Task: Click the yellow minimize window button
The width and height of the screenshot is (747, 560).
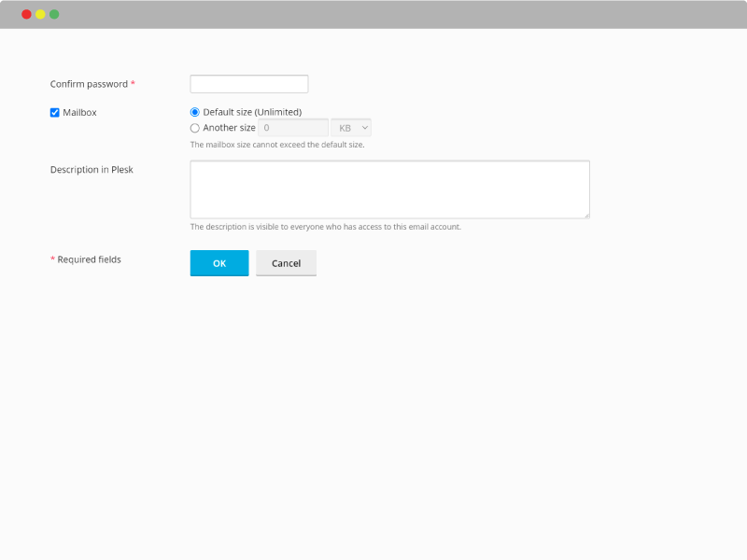Action: tap(40, 14)
